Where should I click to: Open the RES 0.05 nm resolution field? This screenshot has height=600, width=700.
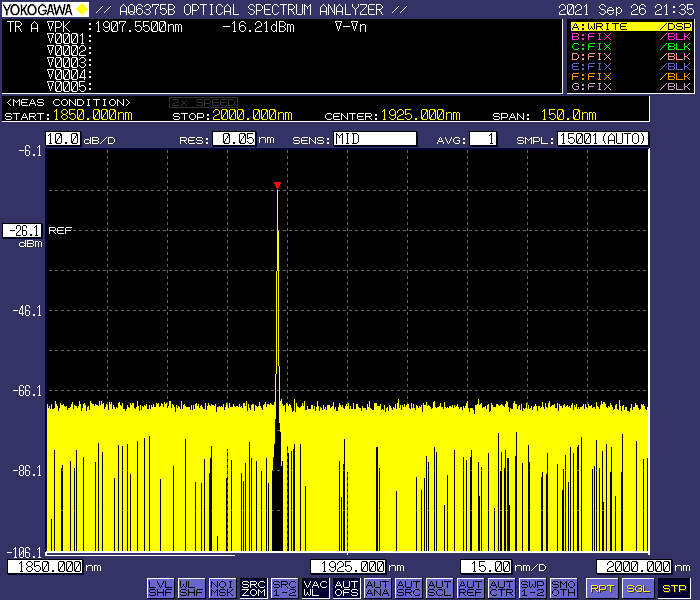(232, 139)
